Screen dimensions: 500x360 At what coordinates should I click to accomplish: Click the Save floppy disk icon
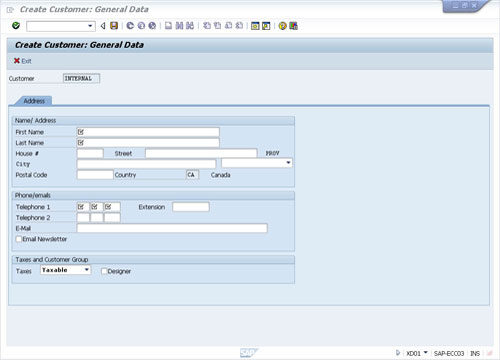pyautogui.click(x=114, y=26)
